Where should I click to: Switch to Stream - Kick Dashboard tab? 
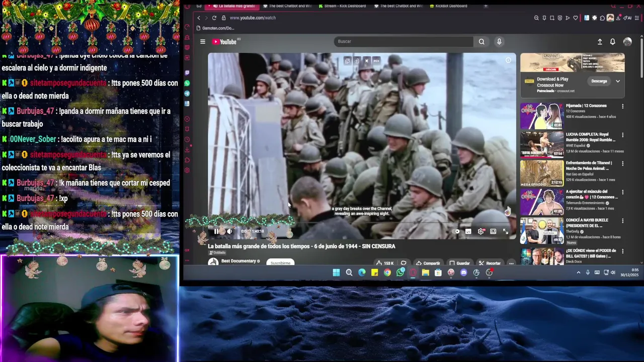coord(342,6)
